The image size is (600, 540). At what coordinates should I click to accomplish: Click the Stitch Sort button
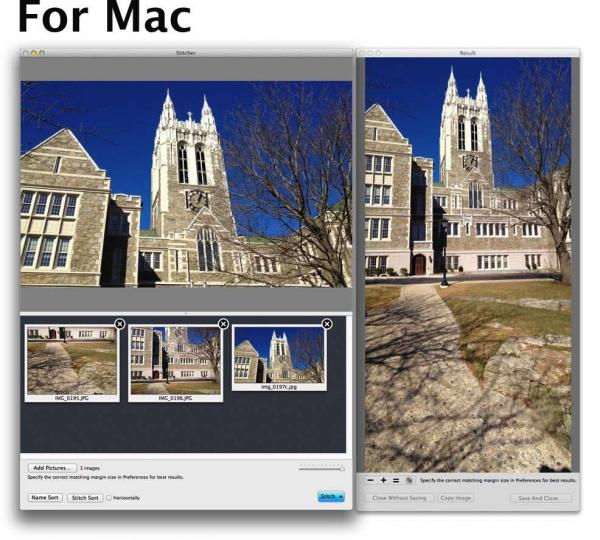click(85, 498)
